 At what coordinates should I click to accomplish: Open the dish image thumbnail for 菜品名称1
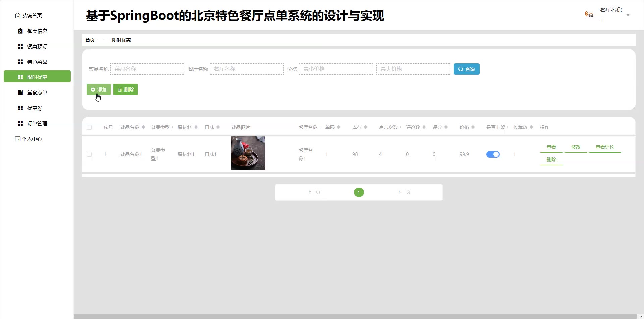point(248,153)
